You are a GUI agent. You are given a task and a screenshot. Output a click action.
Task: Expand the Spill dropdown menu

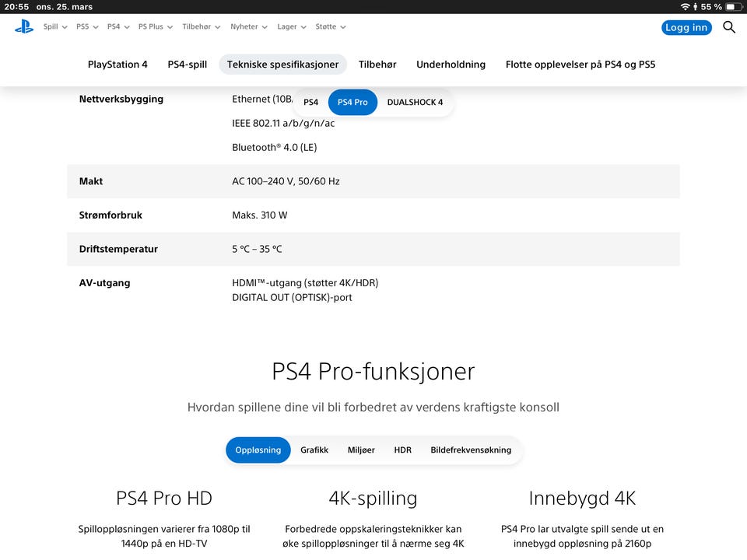coord(55,26)
